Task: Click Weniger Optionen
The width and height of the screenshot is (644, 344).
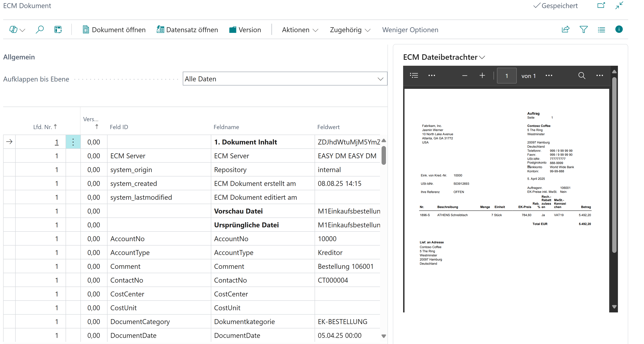Action: [x=410, y=30]
